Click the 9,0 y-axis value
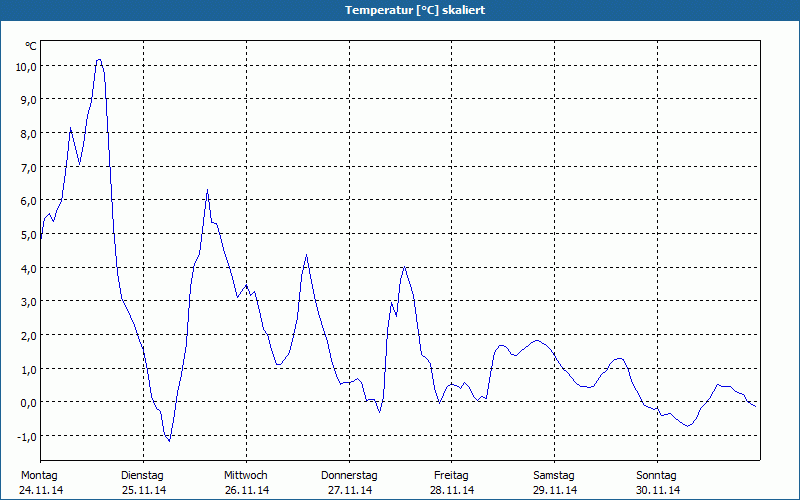 (x=29, y=100)
